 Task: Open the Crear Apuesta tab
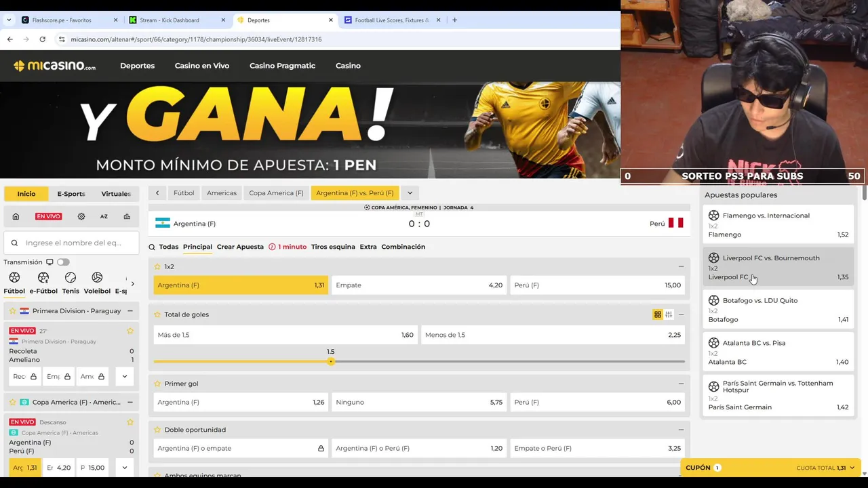click(240, 247)
